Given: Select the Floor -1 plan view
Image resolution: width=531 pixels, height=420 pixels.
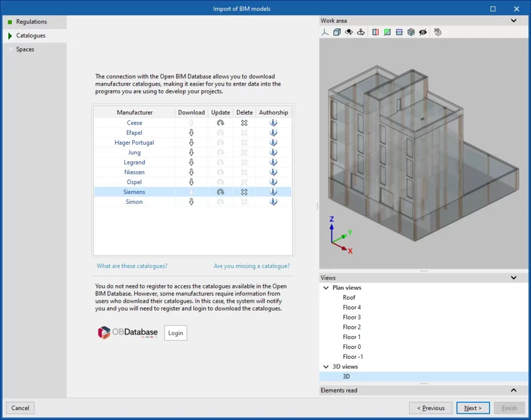Looking at the screenshot, I should click(353, 356).
